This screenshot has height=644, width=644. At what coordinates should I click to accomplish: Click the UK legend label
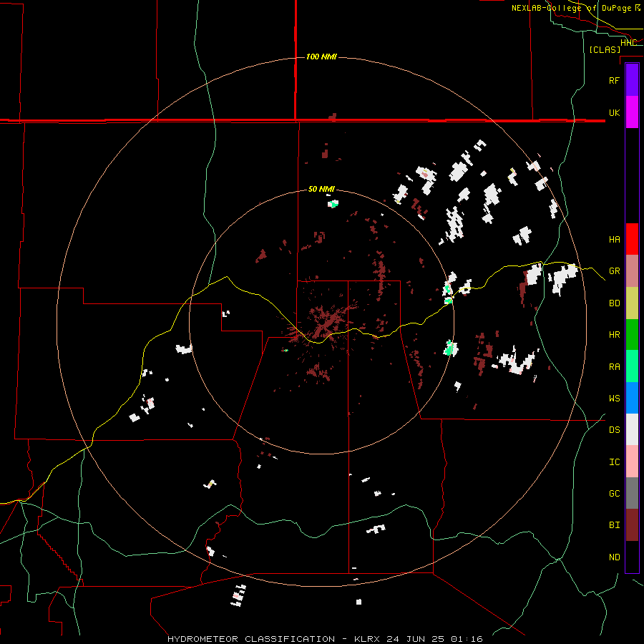[x=615, y=112]
